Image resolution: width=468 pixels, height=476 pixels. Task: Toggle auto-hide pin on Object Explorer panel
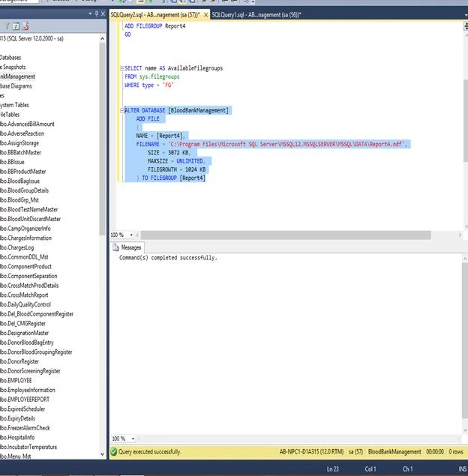(x=97, y=13)
